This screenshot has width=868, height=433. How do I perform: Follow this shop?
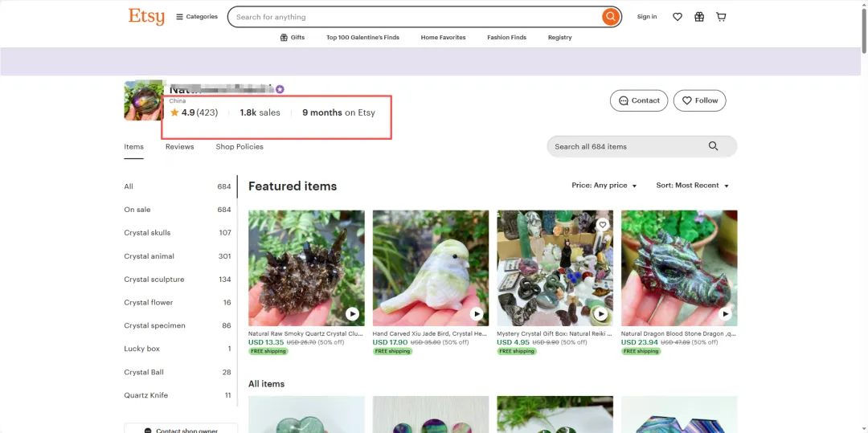699,100
